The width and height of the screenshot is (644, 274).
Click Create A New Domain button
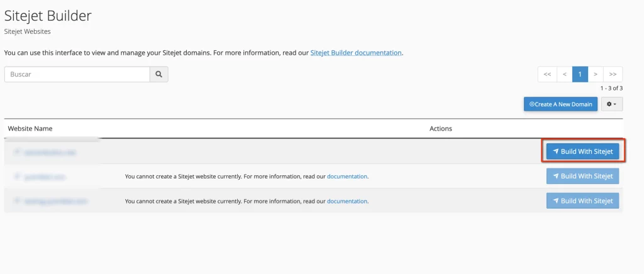(560, 104)
